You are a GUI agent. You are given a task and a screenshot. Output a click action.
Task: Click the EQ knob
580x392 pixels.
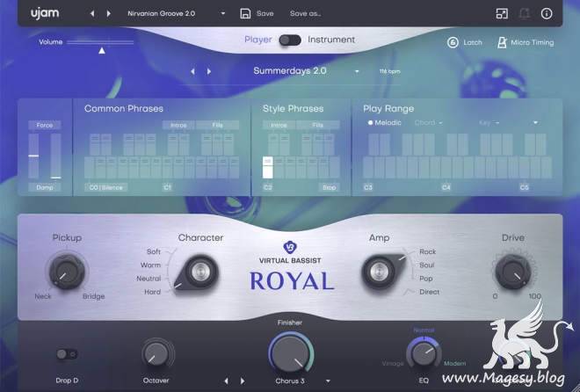pos(424,352)
